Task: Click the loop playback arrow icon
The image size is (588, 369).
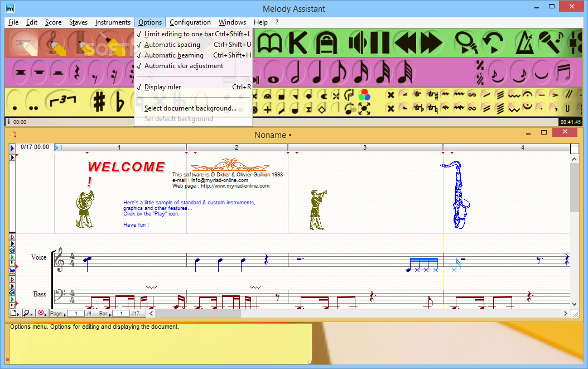Action: click(x=493, y=43)
